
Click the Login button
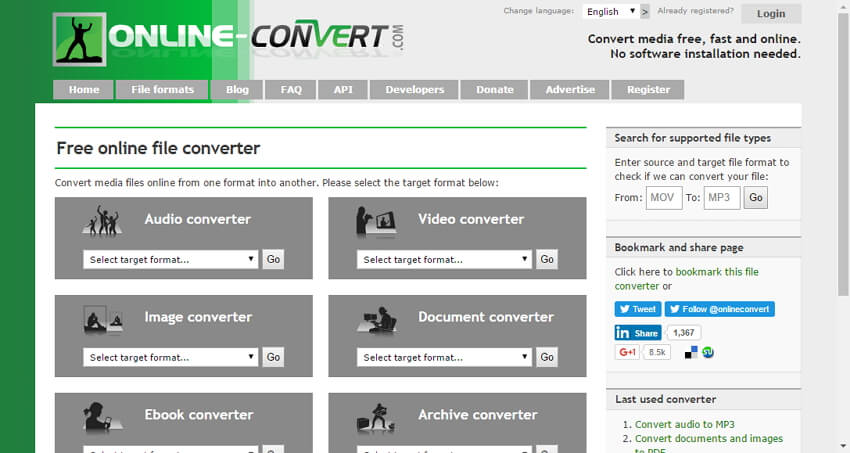(x=771, y=14)
